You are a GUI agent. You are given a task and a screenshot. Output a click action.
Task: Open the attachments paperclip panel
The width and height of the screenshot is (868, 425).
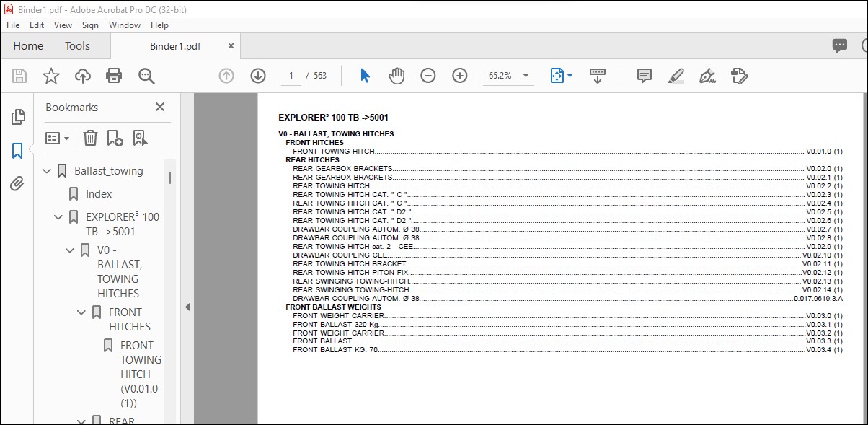tap(17, 184)
